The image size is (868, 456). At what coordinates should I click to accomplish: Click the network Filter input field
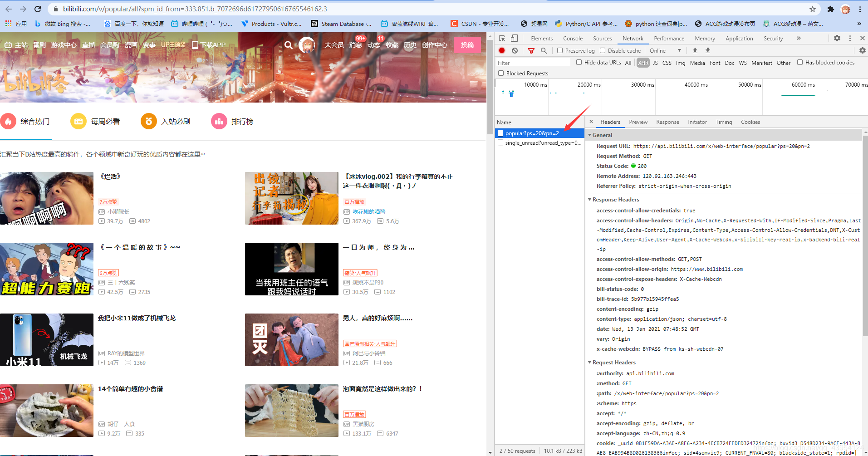pyautogui.click(x=533, y=63)
